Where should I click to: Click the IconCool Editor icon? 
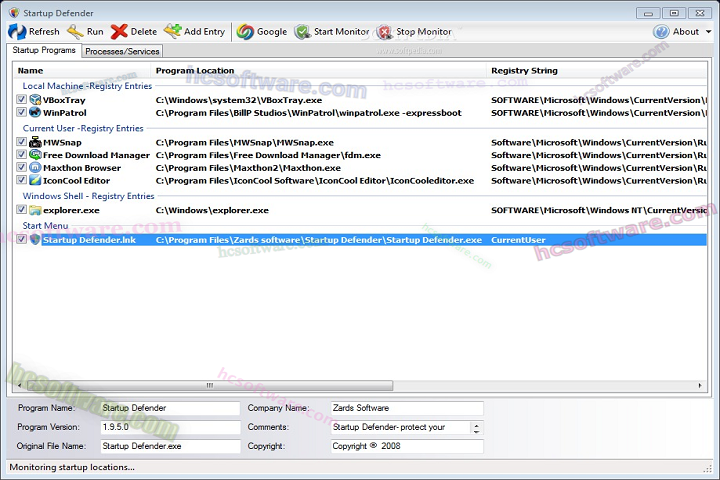pyautogui.click(x=35, y=180)
